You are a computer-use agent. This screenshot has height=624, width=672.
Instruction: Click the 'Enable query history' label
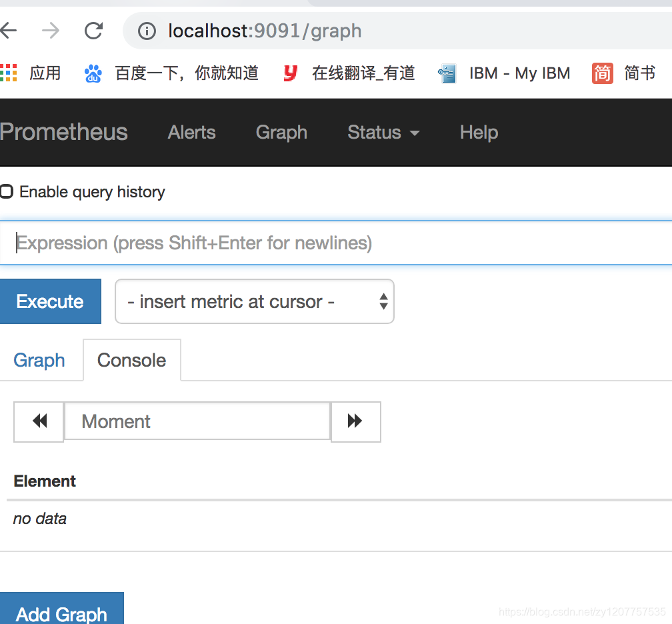[92, 192]
